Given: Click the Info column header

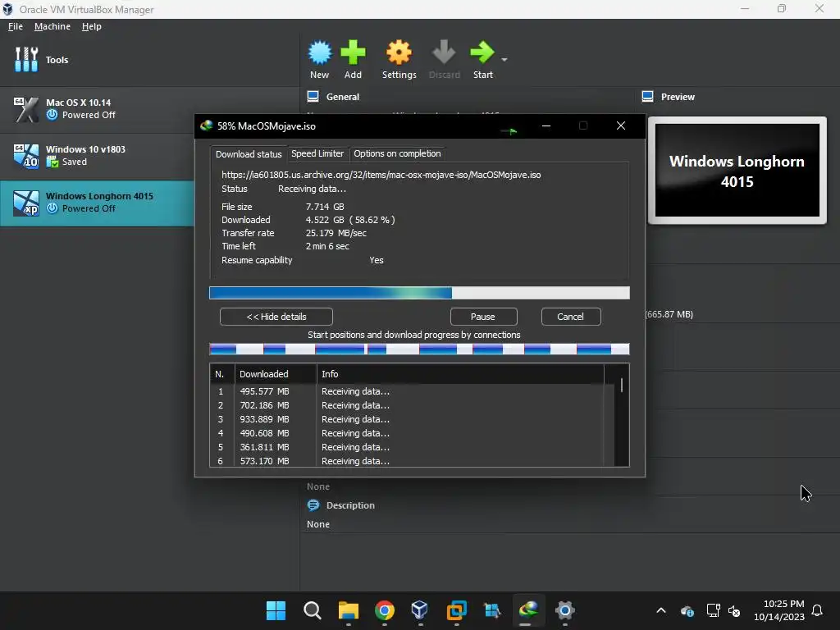Looking at the screenshot, I should pos(460,374).
